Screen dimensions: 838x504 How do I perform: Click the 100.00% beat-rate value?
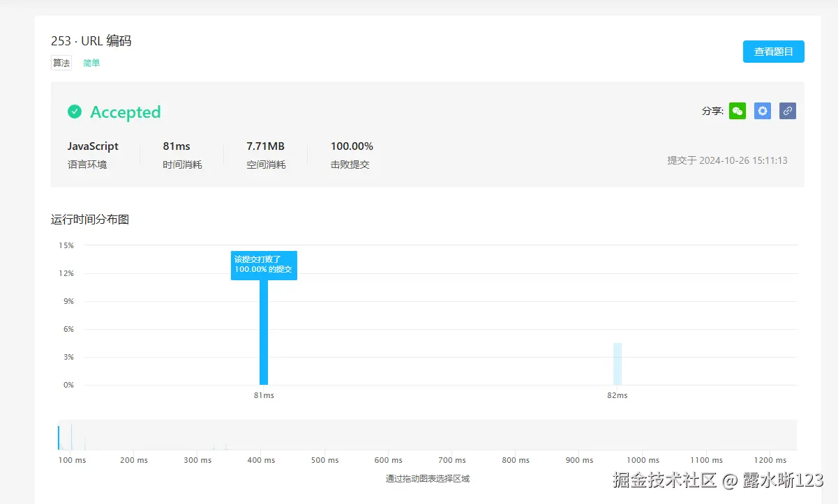point(352,146)
